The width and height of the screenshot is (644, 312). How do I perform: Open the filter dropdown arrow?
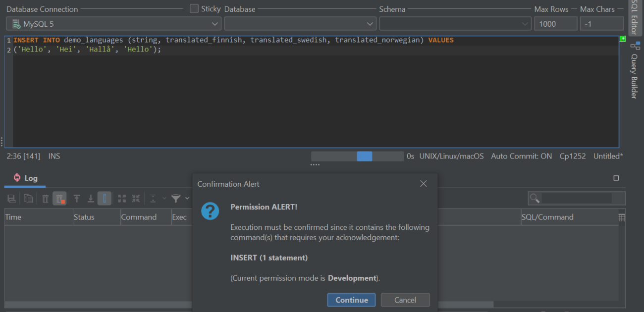pos(187,199)
